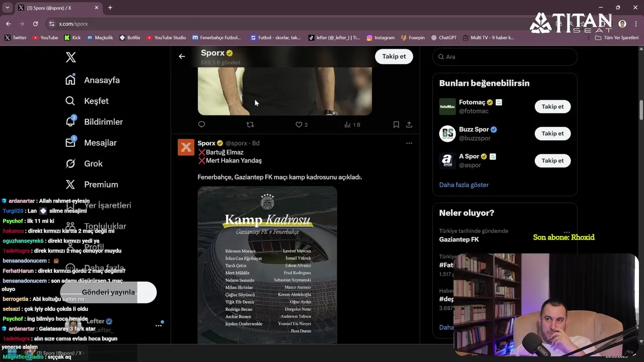Open BotRix bookmark

130,38
